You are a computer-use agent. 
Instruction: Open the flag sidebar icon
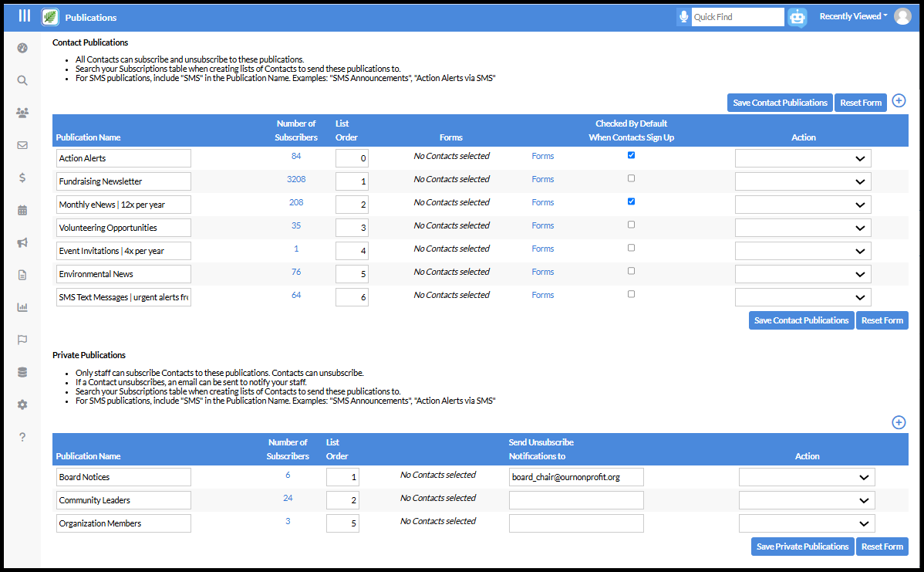[22, 340]
